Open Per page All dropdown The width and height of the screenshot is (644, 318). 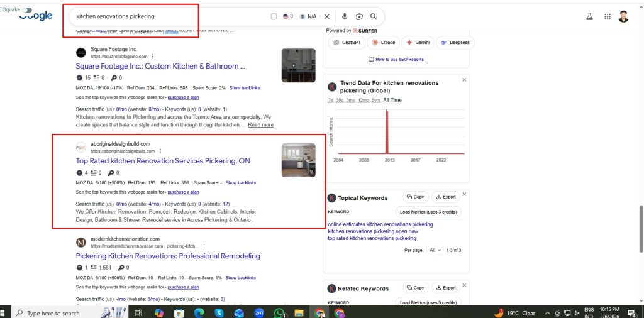[435, 250]
